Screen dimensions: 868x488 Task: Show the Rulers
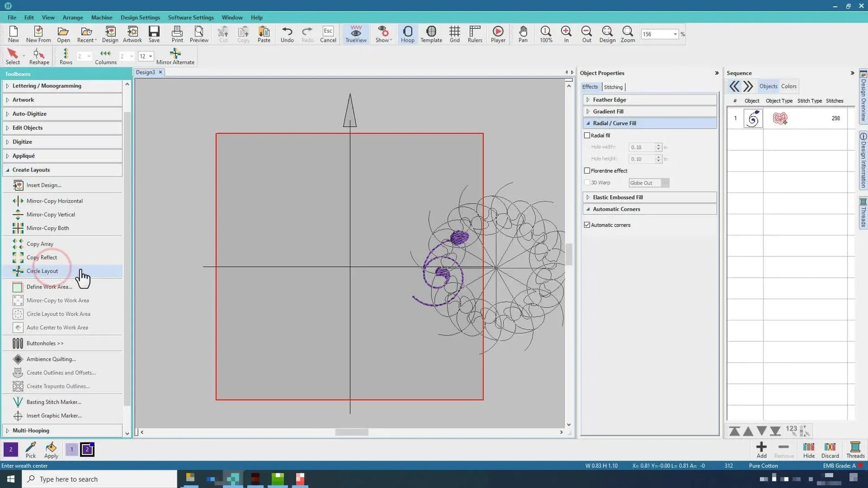[x=475, y=34]
